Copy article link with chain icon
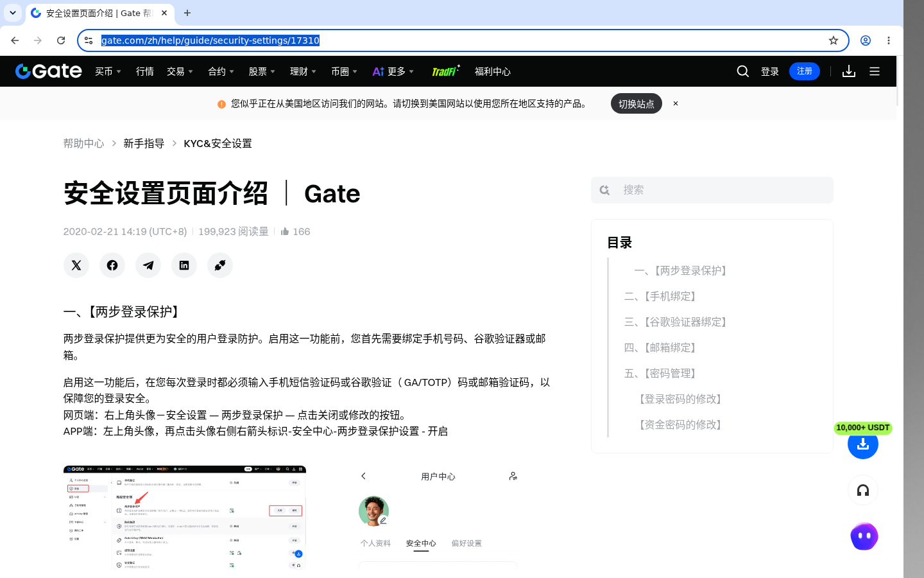 point(220,265)
